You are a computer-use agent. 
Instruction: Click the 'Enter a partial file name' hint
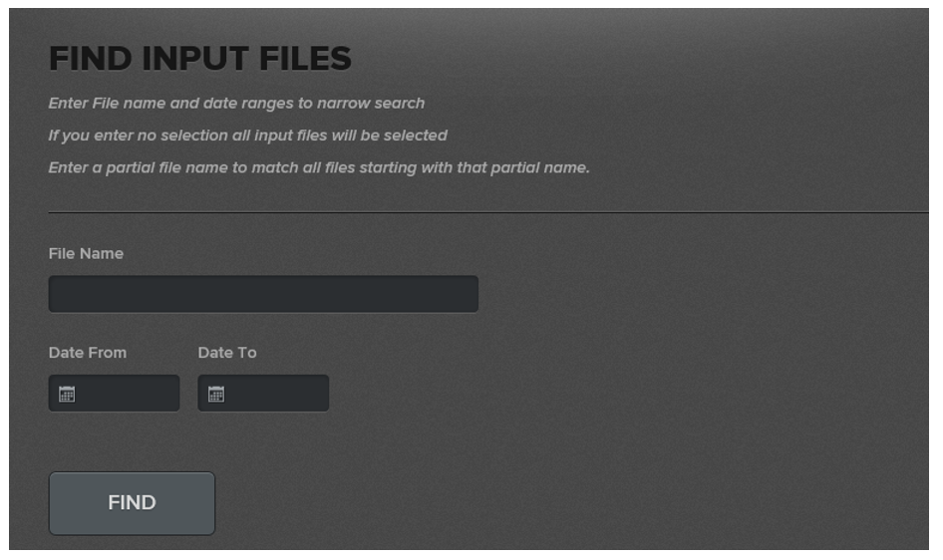[x=319, y=167]
